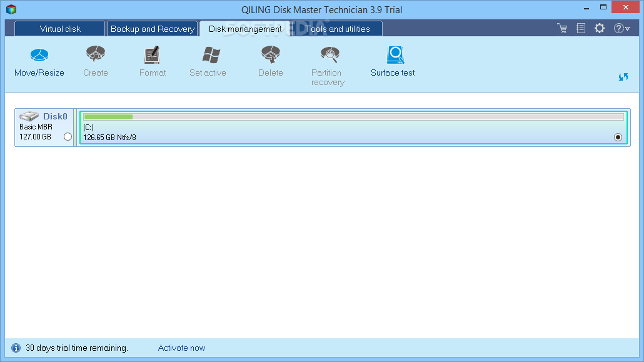Click the C: partition usage bar

354,117
